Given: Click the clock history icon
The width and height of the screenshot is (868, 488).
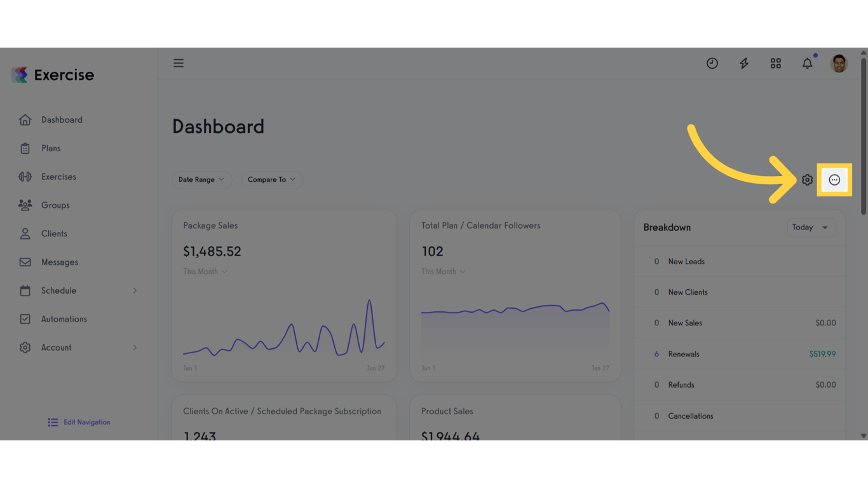Looking at the screenshot, I should point(712,64).
